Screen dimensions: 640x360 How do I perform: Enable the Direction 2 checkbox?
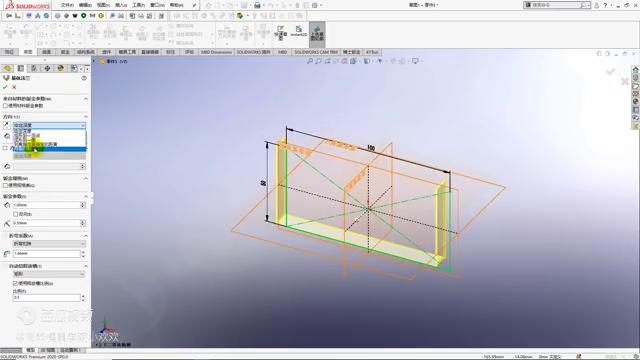click(x=5, y=148)
